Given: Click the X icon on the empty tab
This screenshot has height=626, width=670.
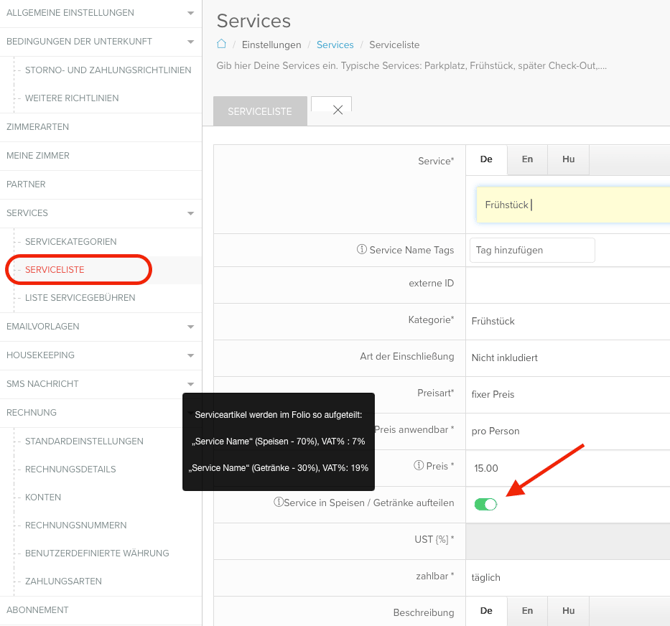Looking at the screenshot, I should 337,110.
